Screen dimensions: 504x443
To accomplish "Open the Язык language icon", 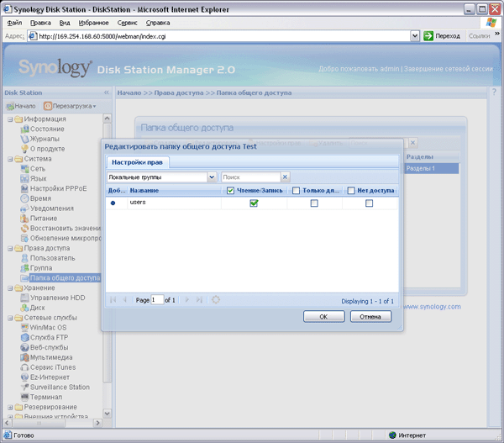I will coord(24,178).
